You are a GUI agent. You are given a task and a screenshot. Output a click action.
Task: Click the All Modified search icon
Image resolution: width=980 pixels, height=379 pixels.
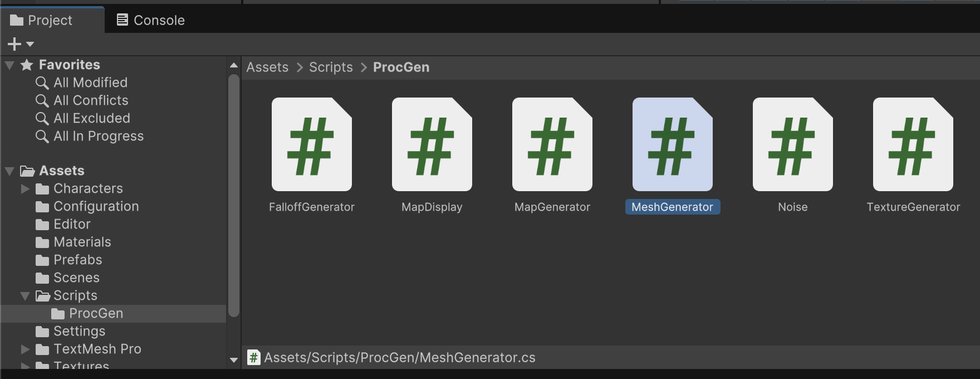click(x=42, y=83)
